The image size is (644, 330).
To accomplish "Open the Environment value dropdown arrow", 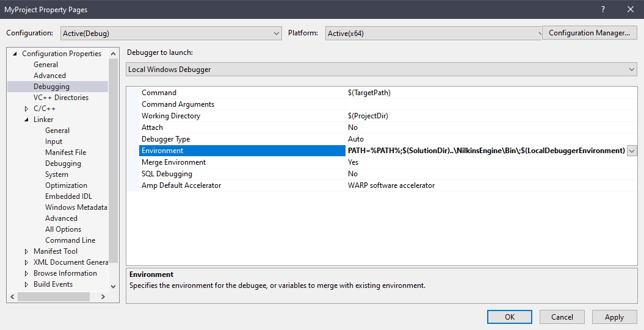I will tap(632, 151).
